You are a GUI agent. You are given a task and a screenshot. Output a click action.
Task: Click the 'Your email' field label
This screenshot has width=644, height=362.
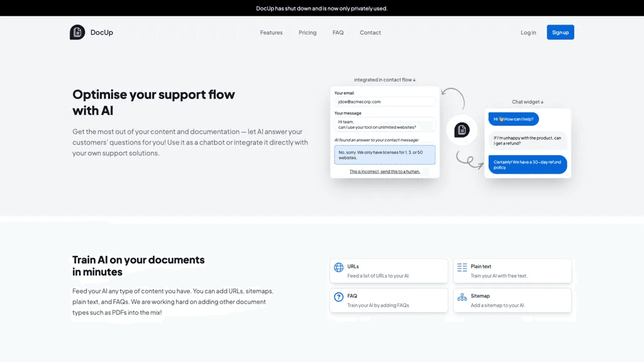[344, 93]
